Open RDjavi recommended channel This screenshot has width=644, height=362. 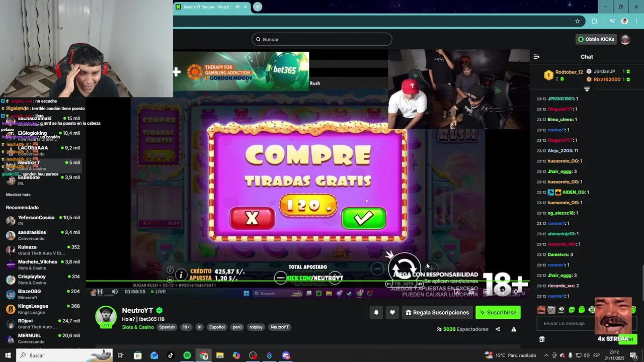click(43, 324)
